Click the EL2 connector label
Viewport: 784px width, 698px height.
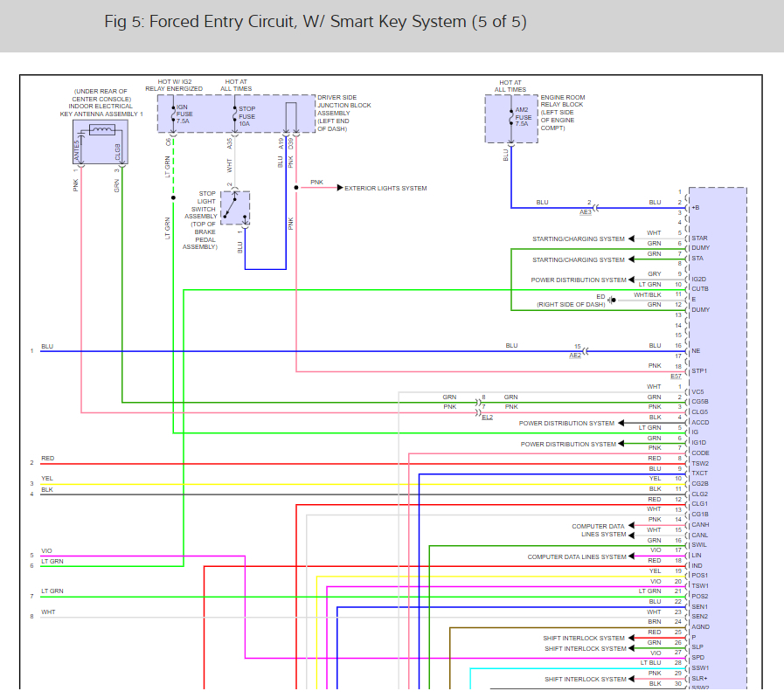coord(487,417)
